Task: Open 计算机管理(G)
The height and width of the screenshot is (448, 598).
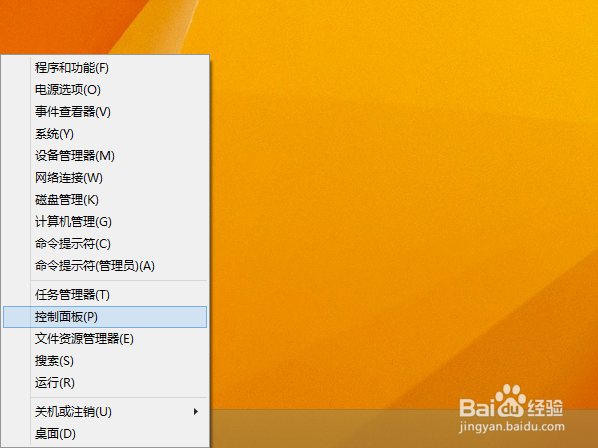Action: pyautogui.click(x=105, y=222)
